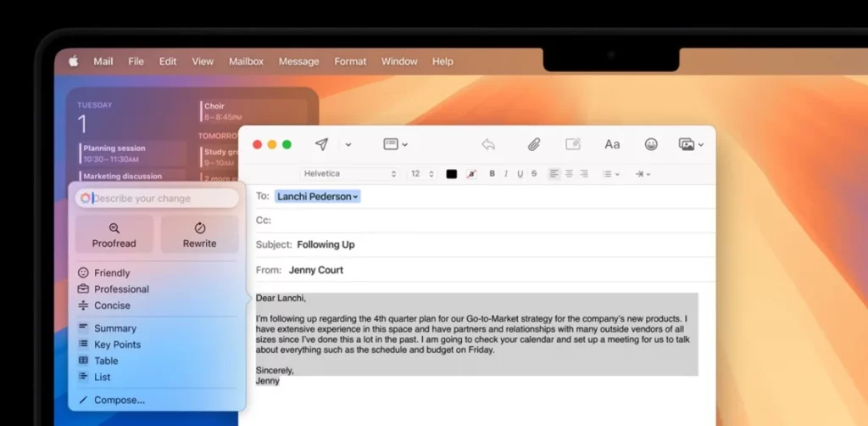Open the Apple menu
This screenshot has height=426, width=868.
point(74,61)
